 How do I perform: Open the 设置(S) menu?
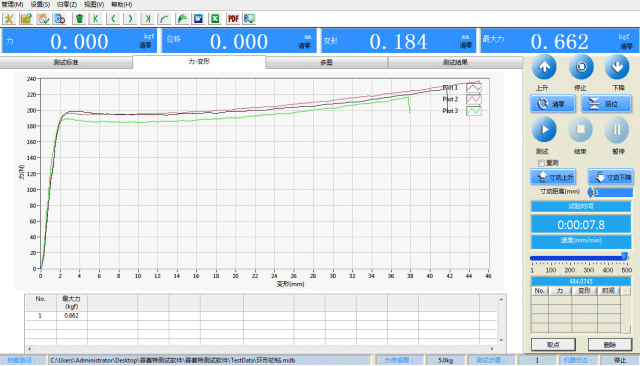tap(40, 4)
